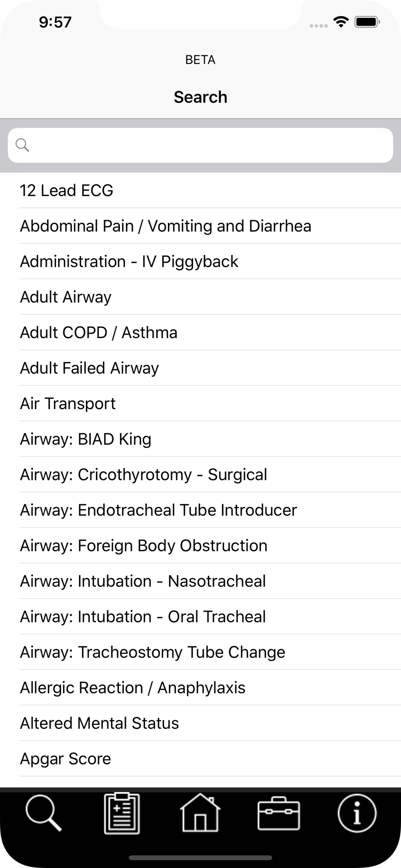Open the toolbox briefcase tab icon
The height and width of the screenshot is (868, 401).
279,813
